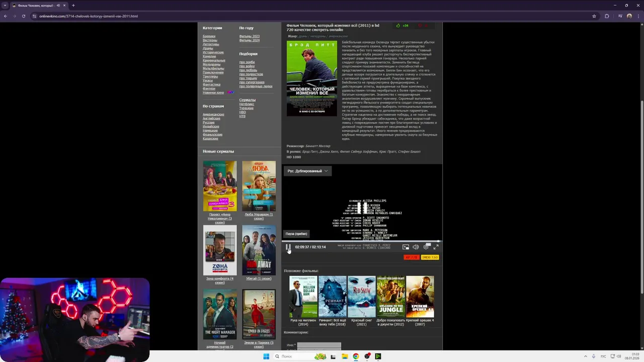
Task: Open The Night Manager series poster
Action: point(220,314)
